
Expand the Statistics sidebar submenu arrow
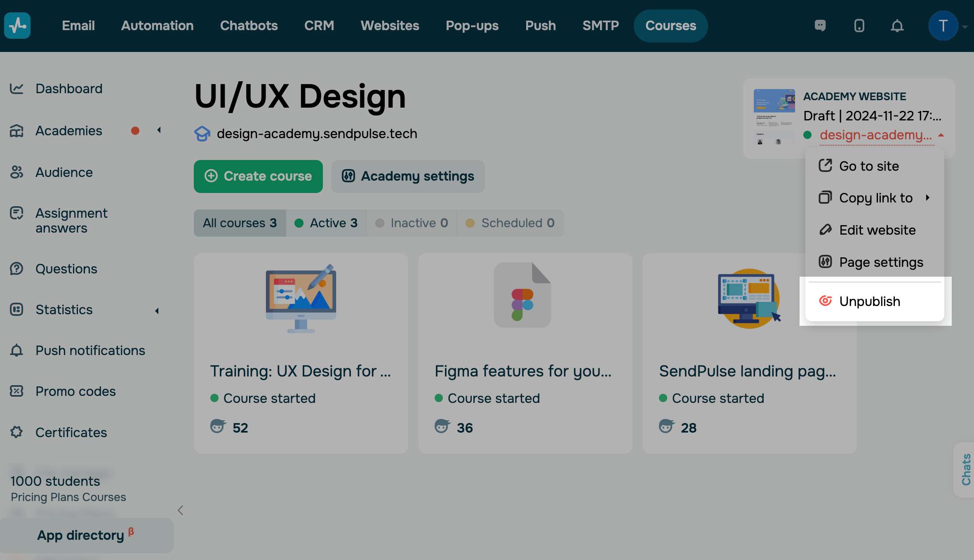[157, 311]
